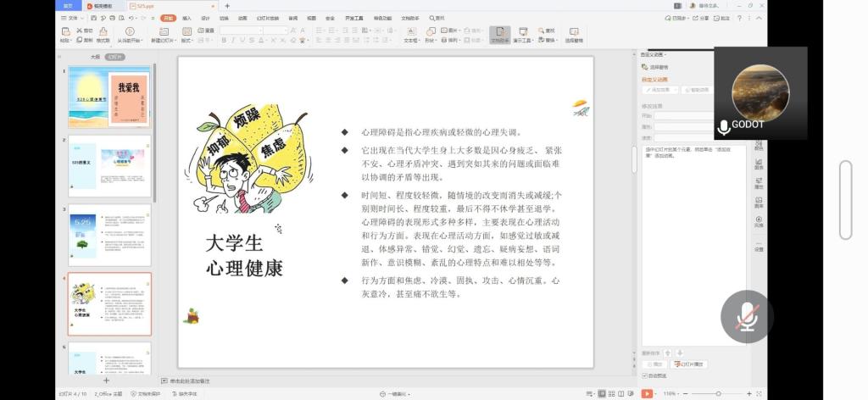Click the 粘贴 paste icon
The image size is (868, 400).
65,32
